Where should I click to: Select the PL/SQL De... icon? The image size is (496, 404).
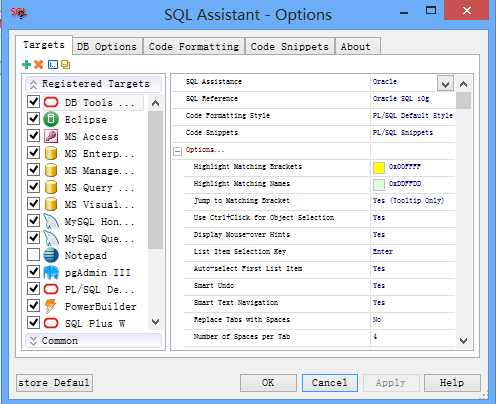(x=51, y=289)
